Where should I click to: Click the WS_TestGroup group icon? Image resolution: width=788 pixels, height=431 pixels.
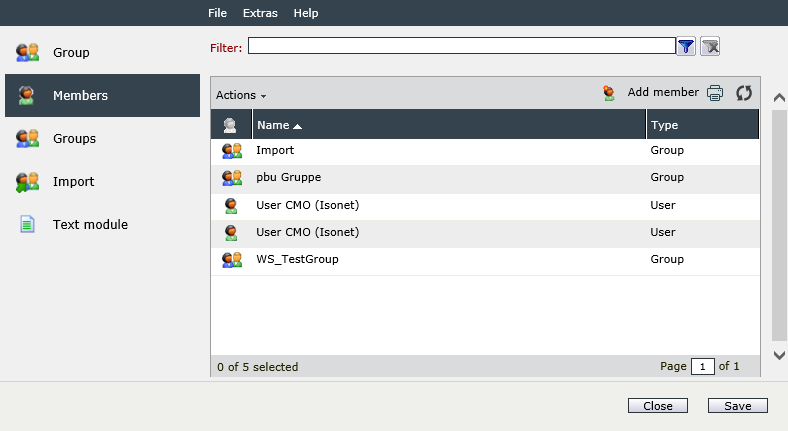(232, 260)
